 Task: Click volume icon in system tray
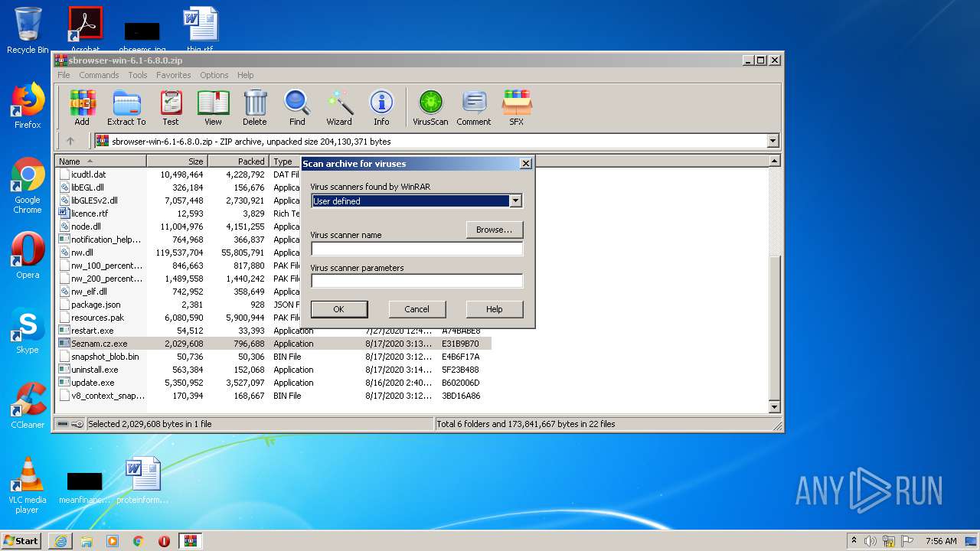pos(871,541)
